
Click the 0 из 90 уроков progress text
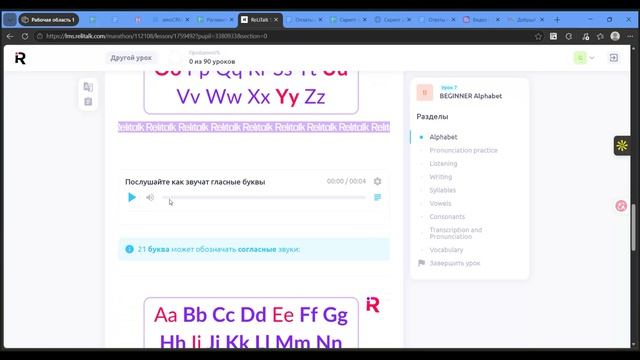[212, 62]
